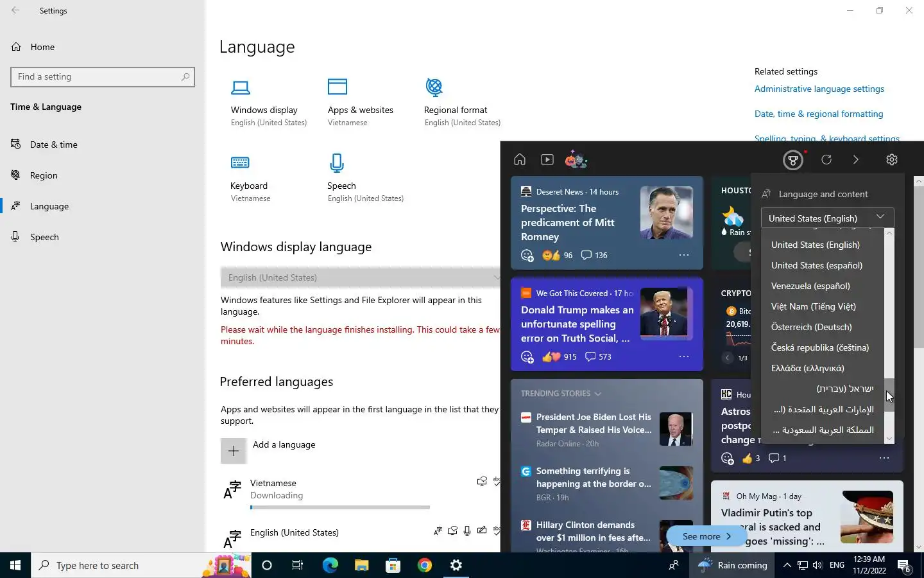Image resolution: width=924 pixels, height=578 pixels.
Task: Open Apps & websites language tile
Action: click(360, 103)
